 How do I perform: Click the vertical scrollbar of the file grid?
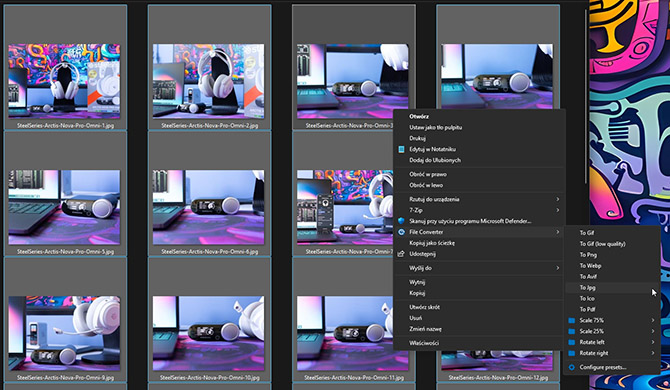click(586, 96)
